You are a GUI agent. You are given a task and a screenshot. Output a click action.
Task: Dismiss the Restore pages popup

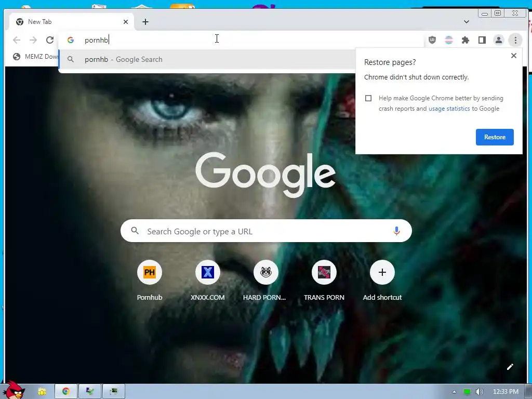(514, 56)
